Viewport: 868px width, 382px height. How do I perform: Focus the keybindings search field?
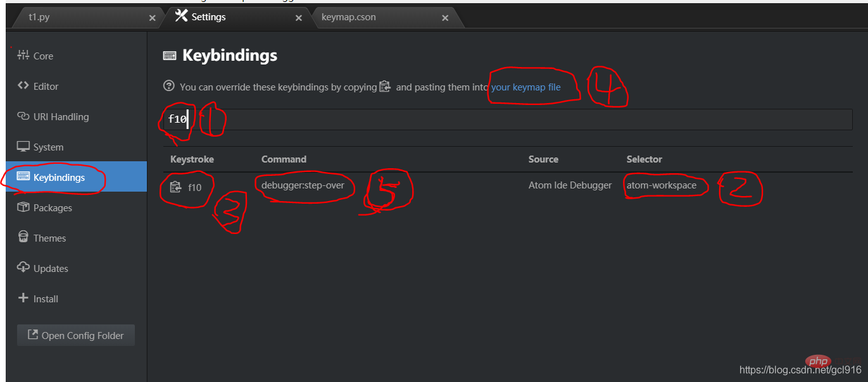pyautogui.click(x=508, y=119)
